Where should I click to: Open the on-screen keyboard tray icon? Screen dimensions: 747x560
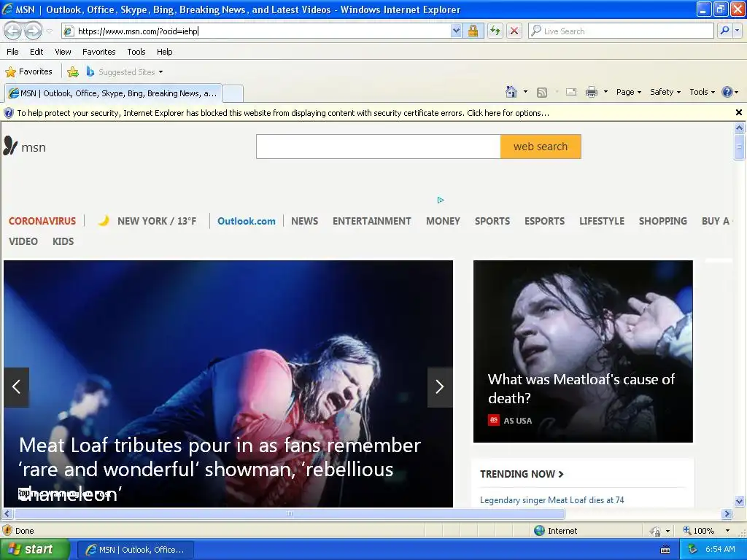(x=665, y=550)
